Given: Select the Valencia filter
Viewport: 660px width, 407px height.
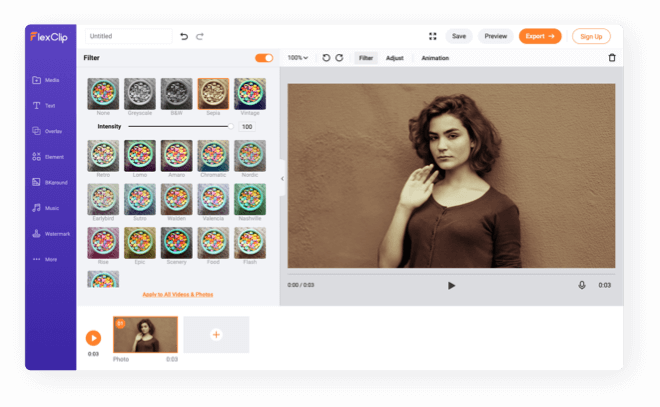Looking at the screenshot, I should pos(213,200).
